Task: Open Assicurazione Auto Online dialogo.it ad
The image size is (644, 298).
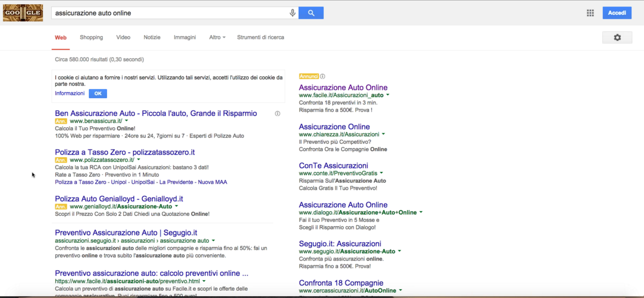Action: 343,205
